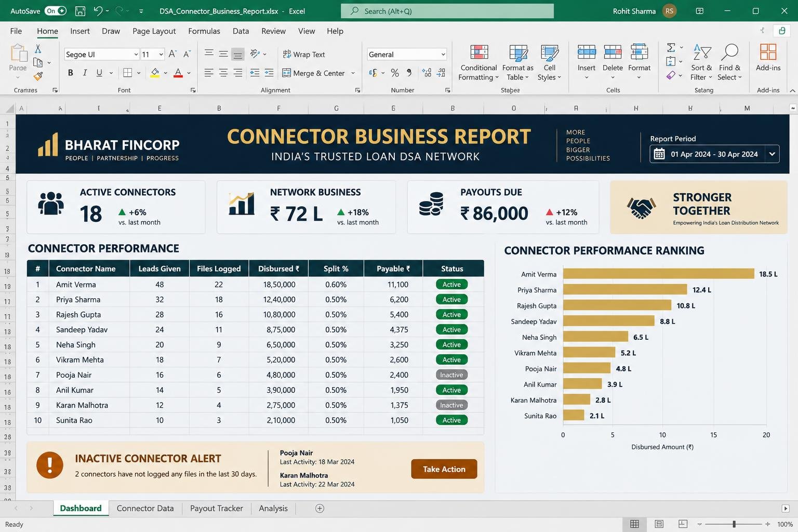
Task: Expand the General number format dropdown
Action: click(x=443, y=55)
